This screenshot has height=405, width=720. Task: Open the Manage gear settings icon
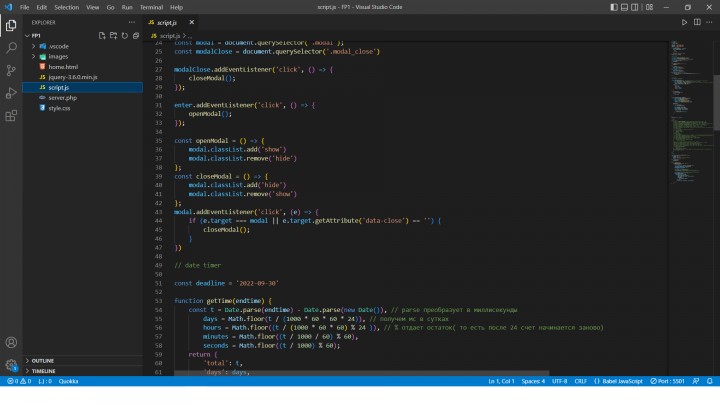pos(11,365)
